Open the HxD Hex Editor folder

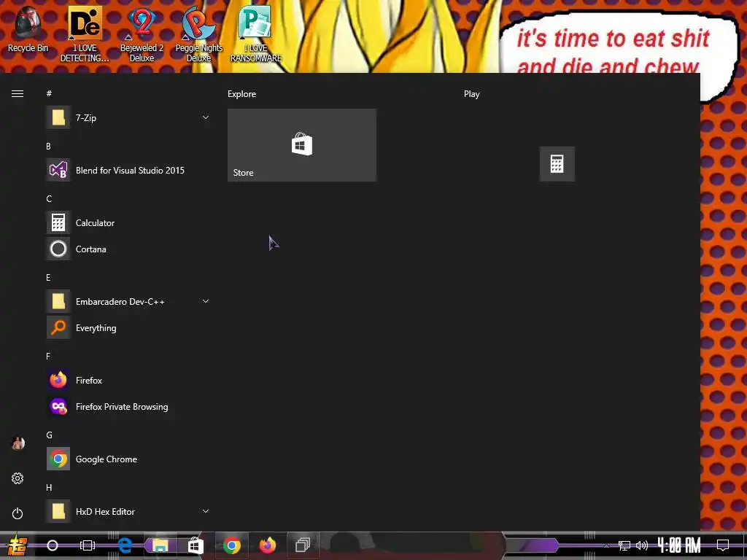coord(128,511)
